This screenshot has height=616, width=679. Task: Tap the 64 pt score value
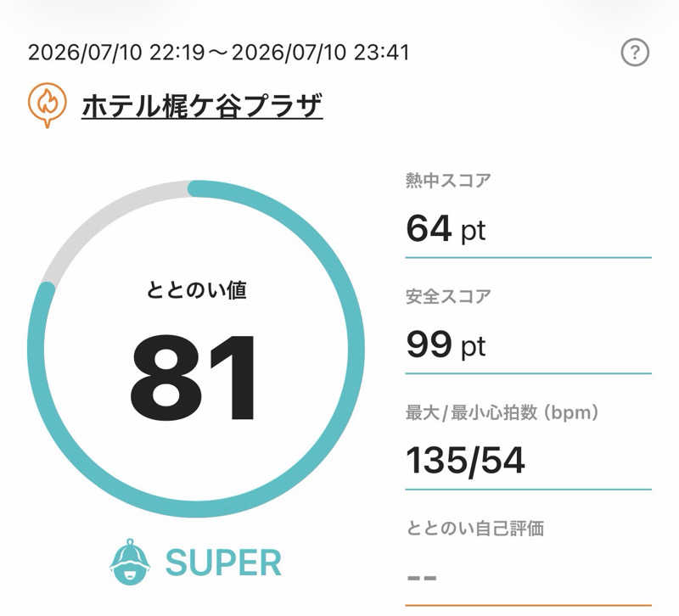click(446, 229)
